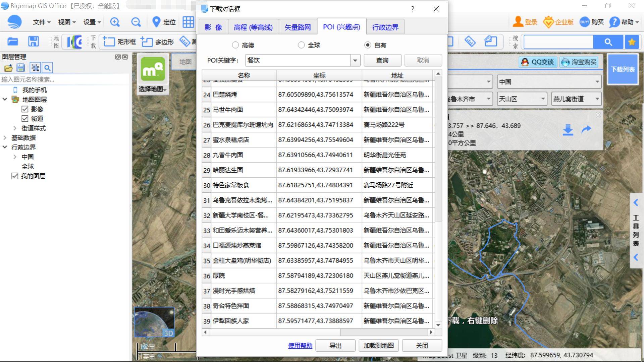Click the annotation tag icon in right toolbar
The height and width of the screenshot is (362, 644).
pyautogui.click(x=491, y=42)
